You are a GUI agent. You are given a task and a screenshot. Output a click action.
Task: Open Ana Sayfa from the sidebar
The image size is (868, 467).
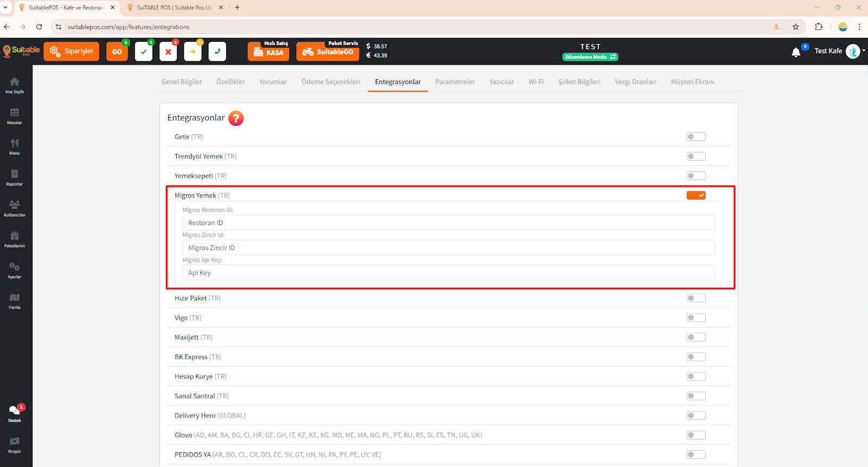click(15, 85)
